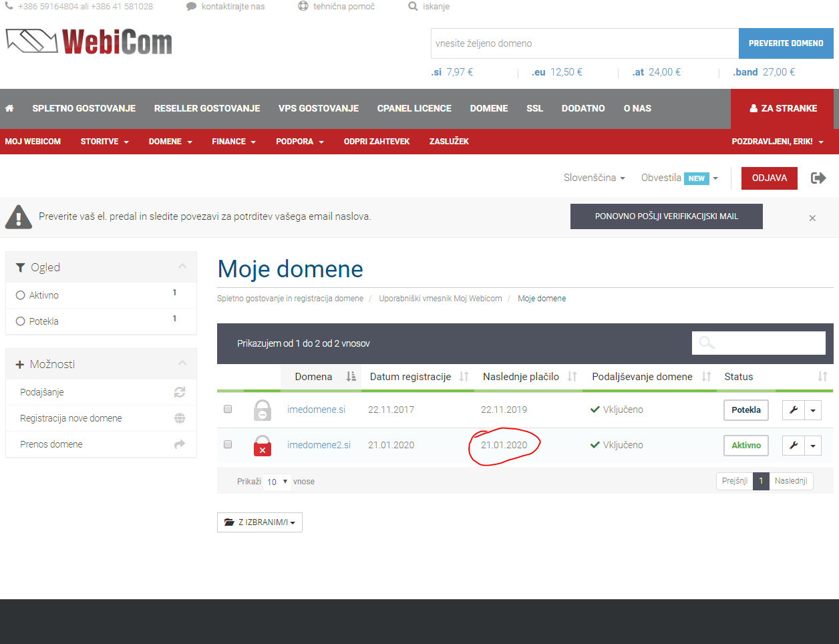The width and height of the screenshot is (839, 644).
Task: Click Odpri zahtevek in red menu
Action: point(377,142)
